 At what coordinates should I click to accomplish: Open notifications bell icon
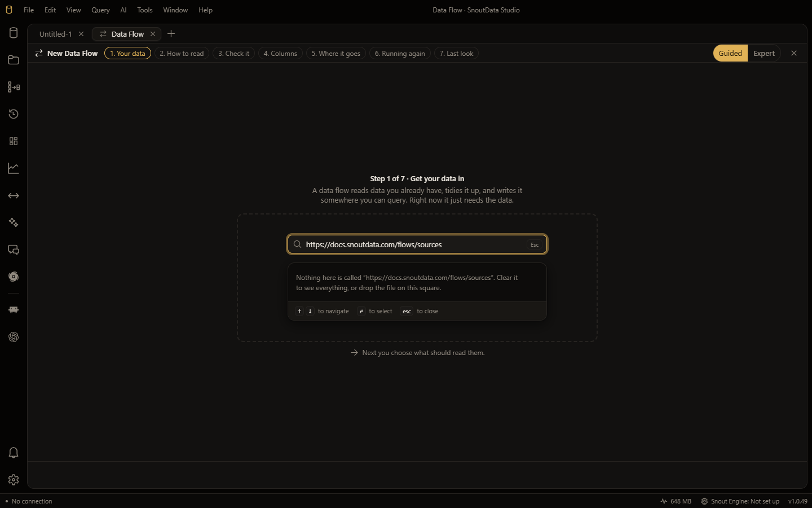tap(14, 453)
